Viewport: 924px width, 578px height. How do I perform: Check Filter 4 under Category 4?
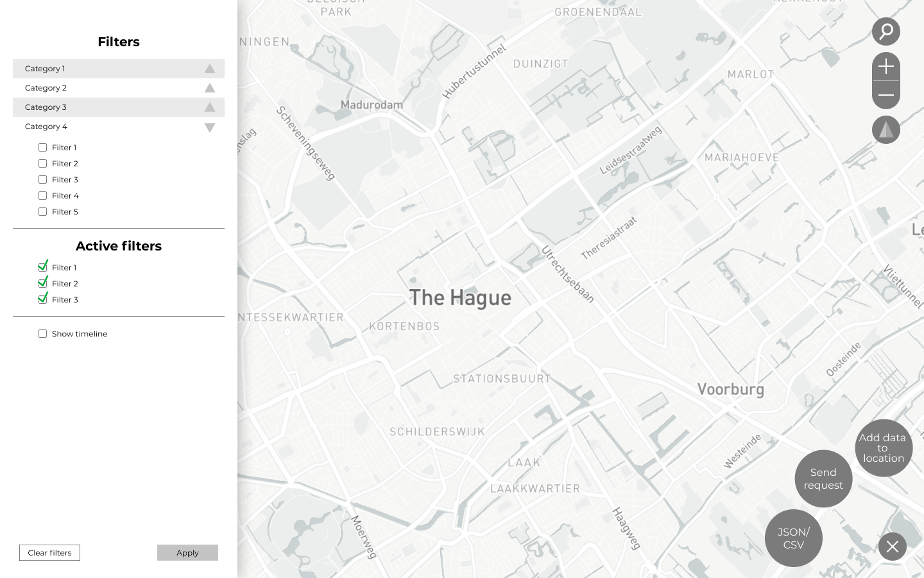pyautogui.click(x=42, y=196)
